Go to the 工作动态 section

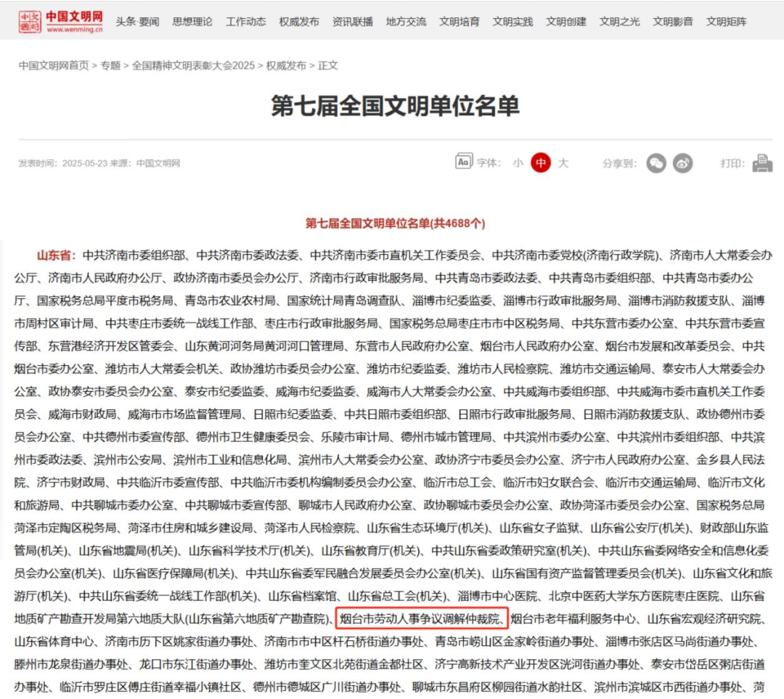tap(245, 22)
